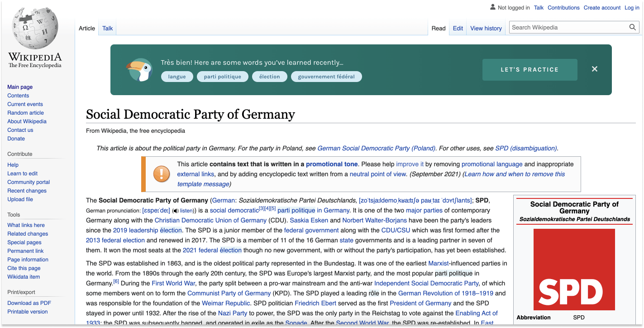Open Nazi Party link
Image resolution: width=644 pixels, height=328 pixels.
tap(233, 313)
